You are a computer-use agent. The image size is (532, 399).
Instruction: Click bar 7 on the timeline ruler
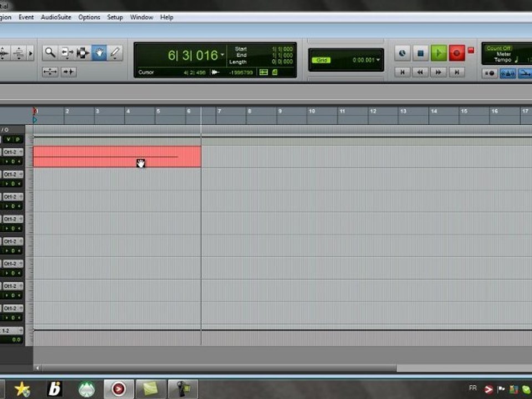click(x=219, y=111)
